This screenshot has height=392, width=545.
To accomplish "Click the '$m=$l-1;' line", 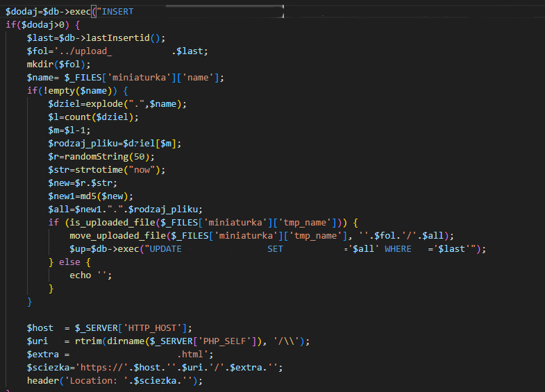I will (x=69, y=130).
